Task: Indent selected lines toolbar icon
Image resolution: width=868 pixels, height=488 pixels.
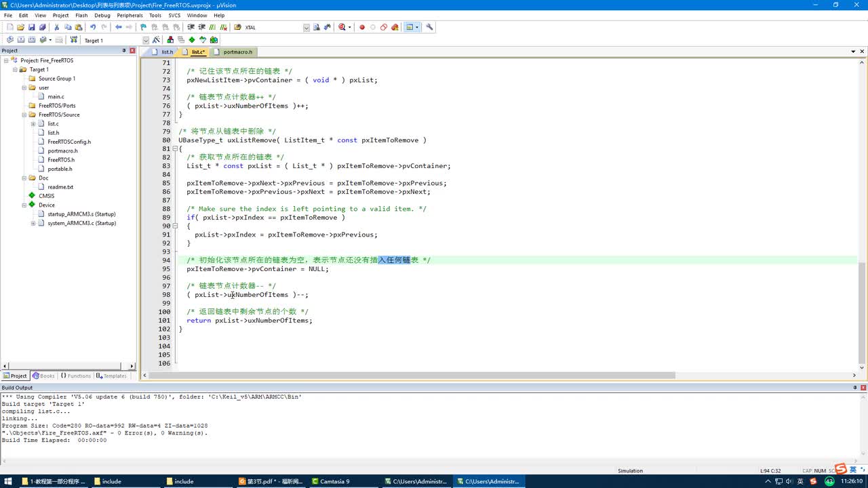Action: point(191,27)
